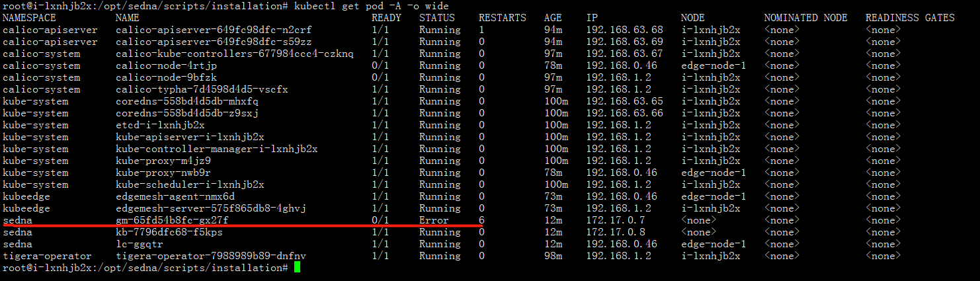Click the Error status of gm pod
The height and width of the screenshot is (281, 980).
(x=434, y=220)
